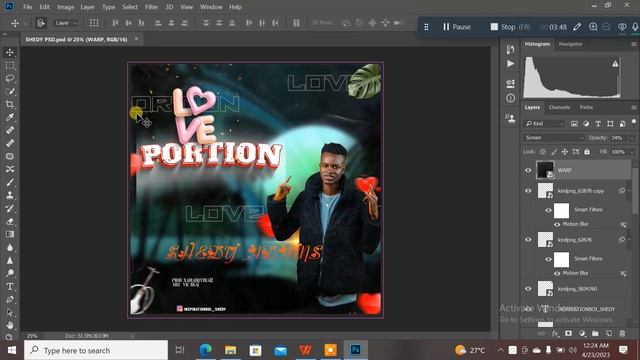The height and width of the screenshot is (360, 640).
Task: Click the Create new layer icon
Action: (609, 333)
